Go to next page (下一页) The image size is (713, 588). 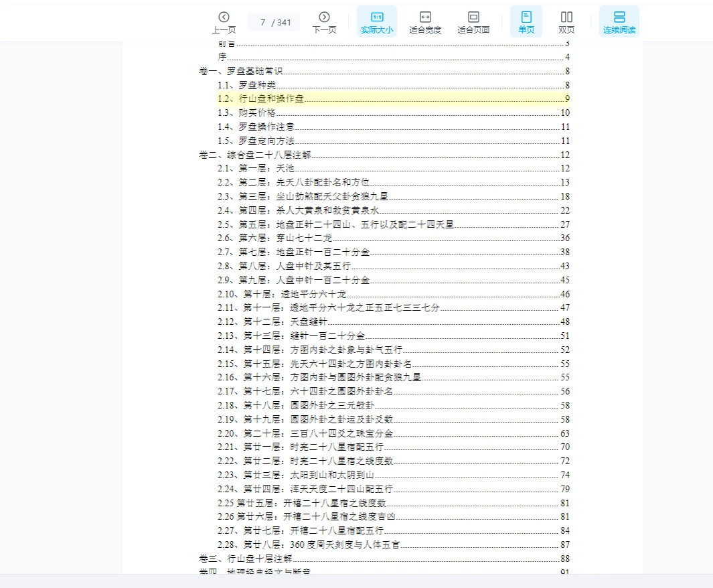coord(324,22)
